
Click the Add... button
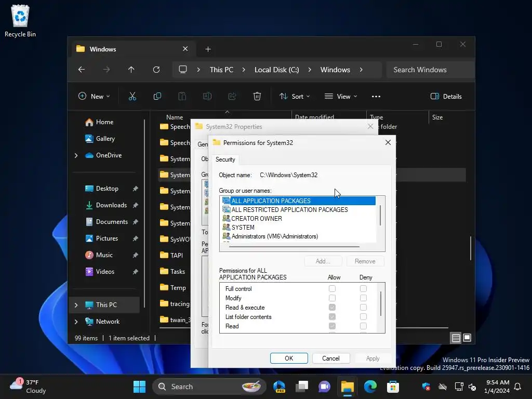click(323, 261)
